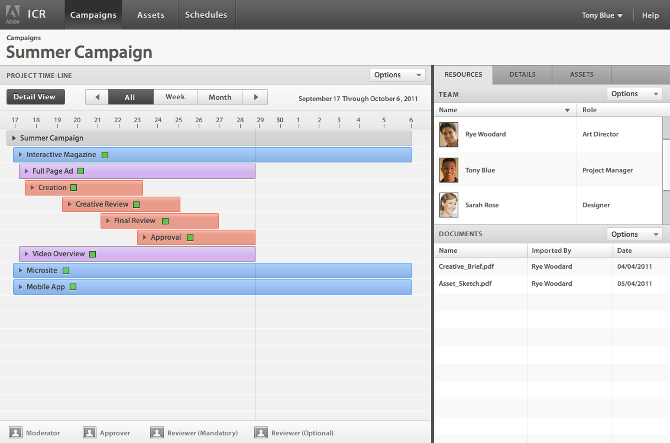
Task: Select the All timeline range
Action: (131, 97)
